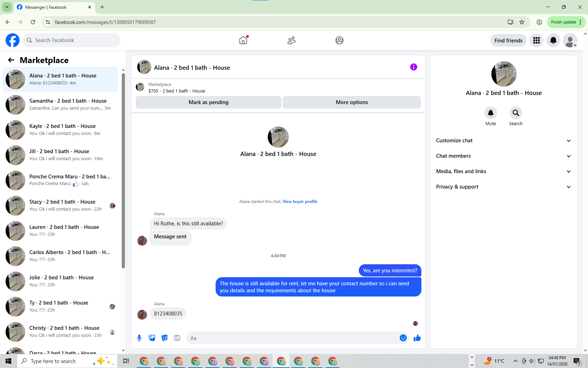The height and width of the screenshot is (368, 588).
Task: Open the Kayle conversation
Action: point(61,130)
